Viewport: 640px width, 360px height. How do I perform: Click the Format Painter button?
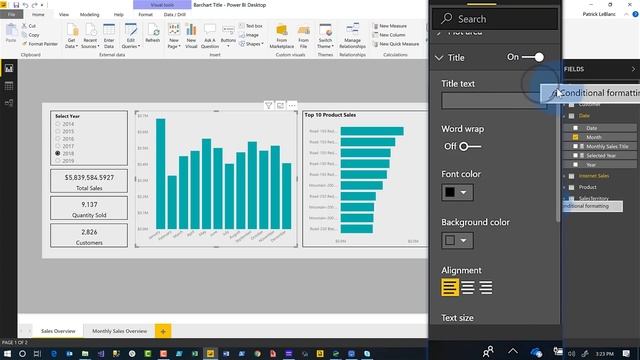point(40,44)
